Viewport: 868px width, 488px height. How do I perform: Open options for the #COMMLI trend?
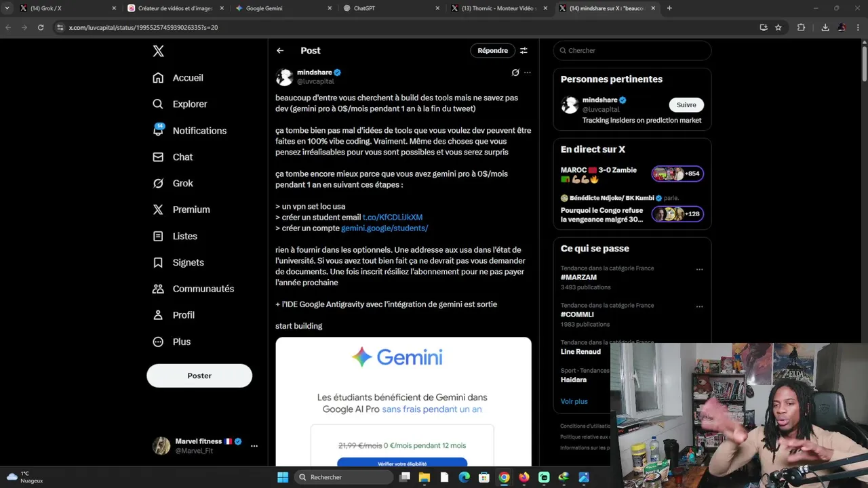tap(699, 306)
